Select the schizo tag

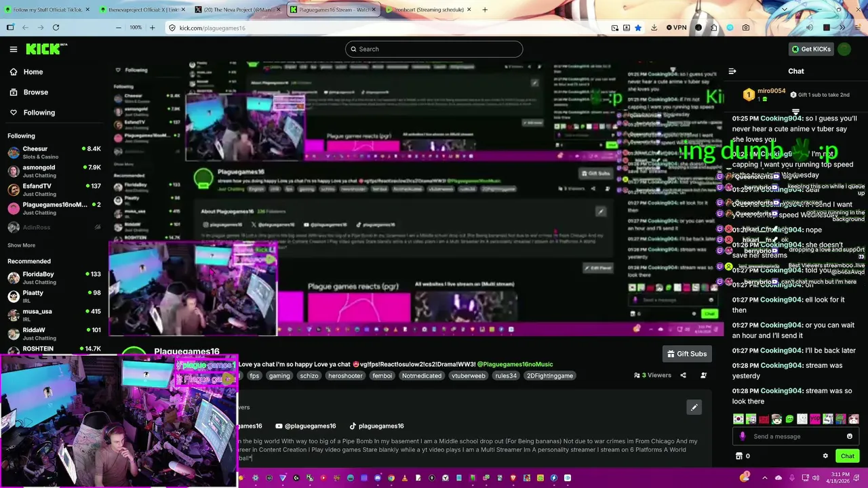point(309,375)
